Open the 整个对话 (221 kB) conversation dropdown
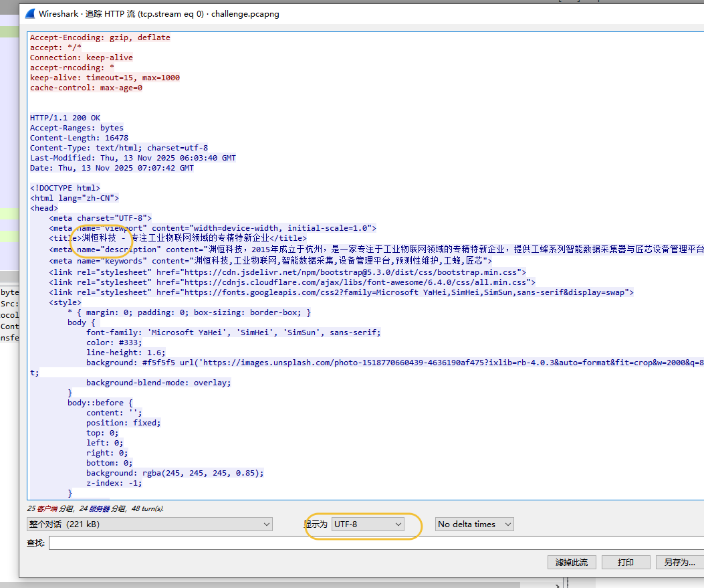Image resolution: width=704 pixels, height=588 pixels. point(149,524)
